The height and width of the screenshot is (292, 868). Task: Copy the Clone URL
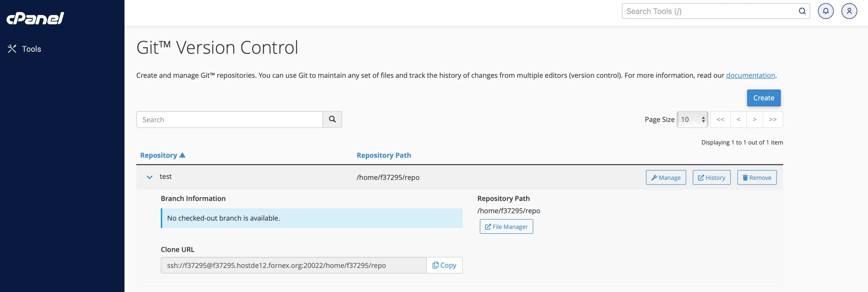[x=444, y=265]
